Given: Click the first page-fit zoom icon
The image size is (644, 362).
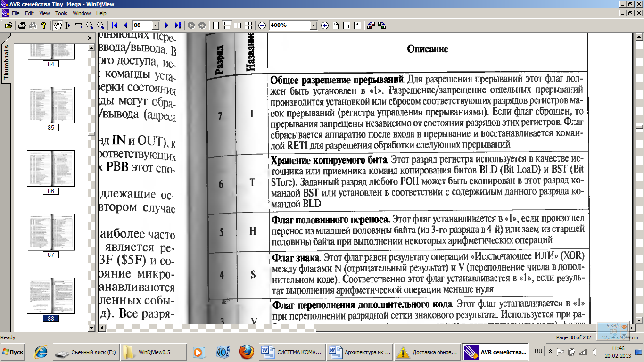Looking at the screenshot, I should point(336,25).
